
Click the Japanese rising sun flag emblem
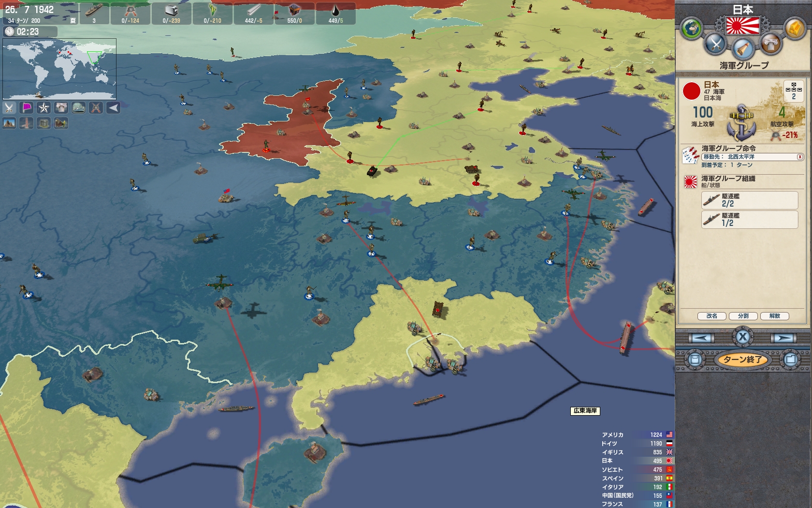(x=743, y=25)
